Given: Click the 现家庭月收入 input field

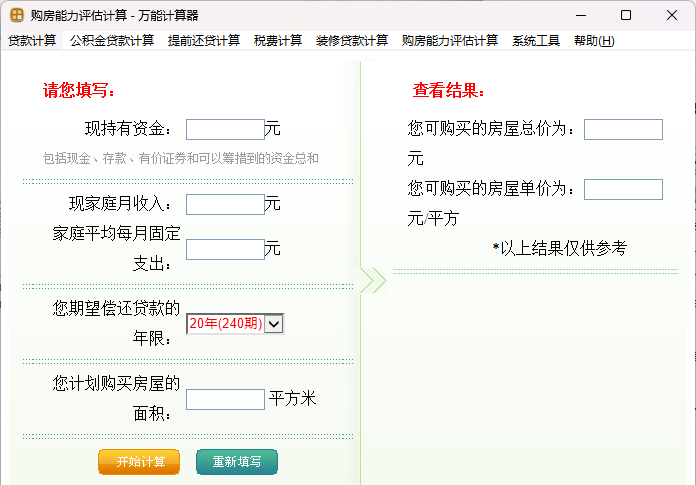Looking at the screenshot, I should coord(225,205).
